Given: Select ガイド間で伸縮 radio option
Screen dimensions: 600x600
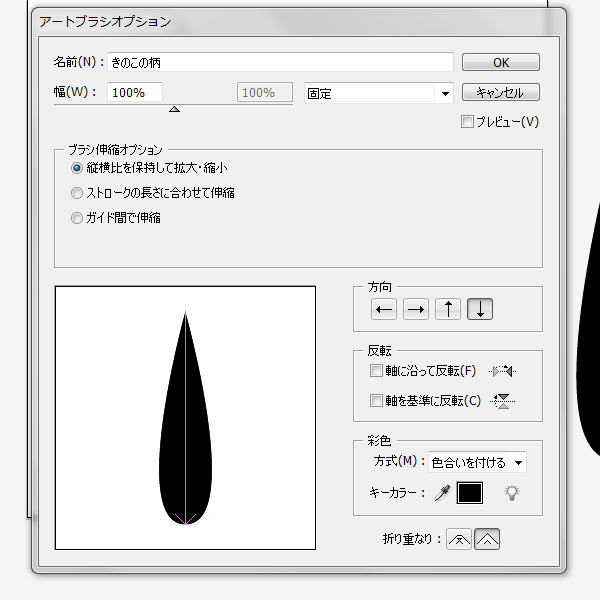Looking at the screenshot, I should [77, 218].
